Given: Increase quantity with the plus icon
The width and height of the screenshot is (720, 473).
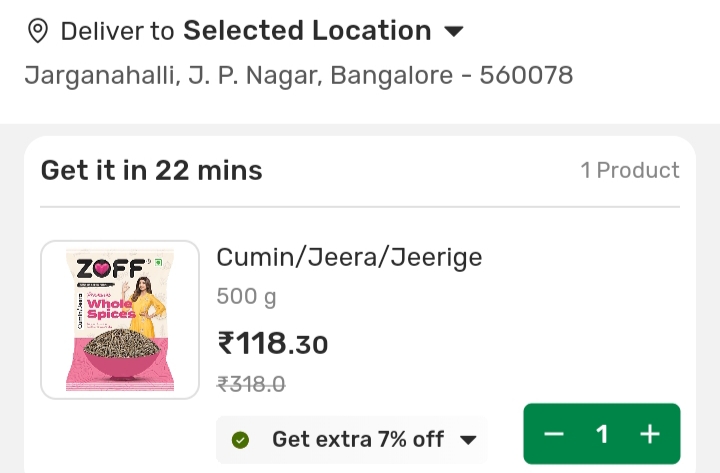Looking at the screenshot, I should coord(650,434).
